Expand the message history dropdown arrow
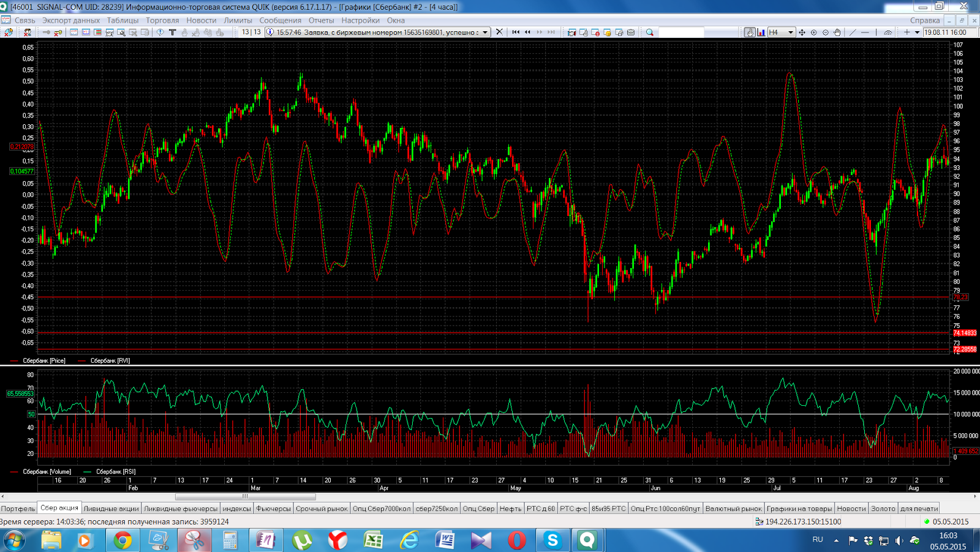The width and height of the screenshot is (980, 552). tap(485, 32)
